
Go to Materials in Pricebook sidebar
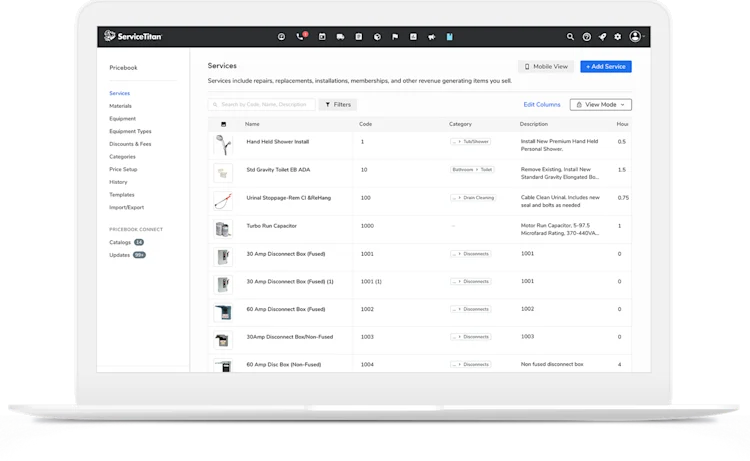(x=121, y=106)
